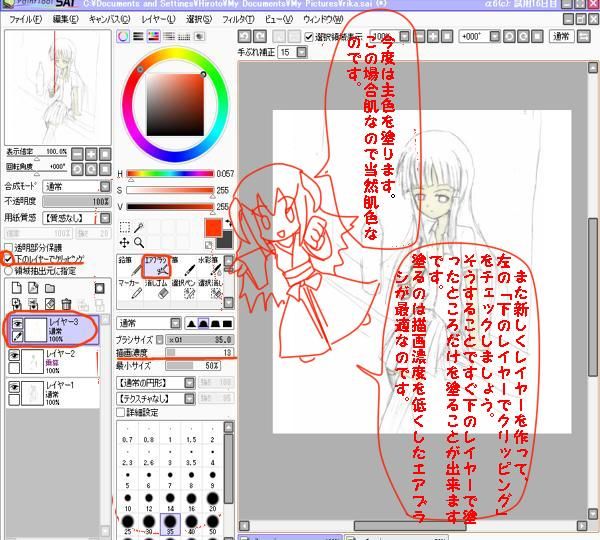Open the キャンバス(C) menu
This screenshot has width=600, height=540.
tap(109, 19)
